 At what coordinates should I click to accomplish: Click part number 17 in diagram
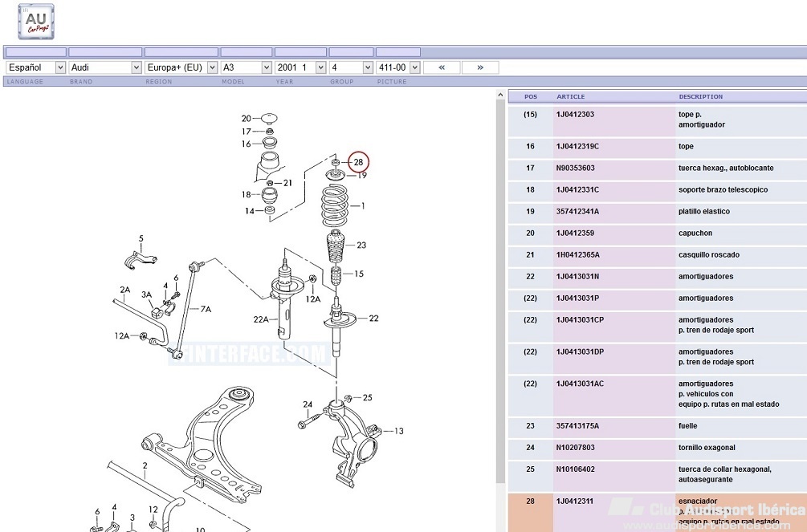pos(246,132)
